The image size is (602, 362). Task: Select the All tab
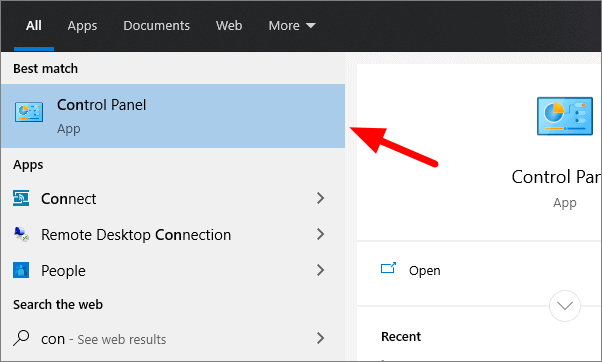(x=34, y=26)
